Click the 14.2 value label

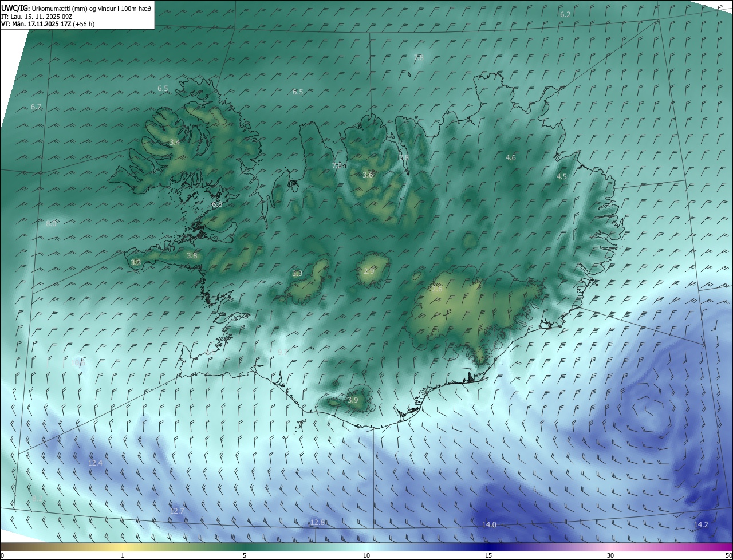701,524
